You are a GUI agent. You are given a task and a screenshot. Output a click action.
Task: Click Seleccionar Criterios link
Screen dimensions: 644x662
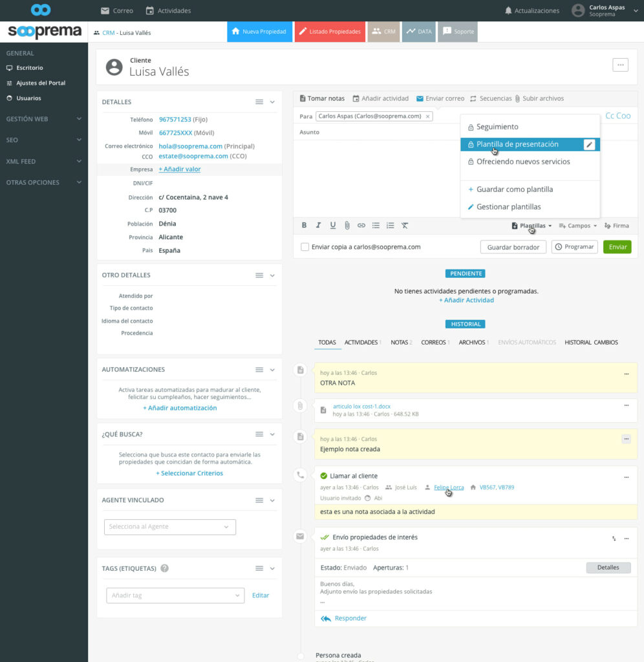tap(189, 473)
